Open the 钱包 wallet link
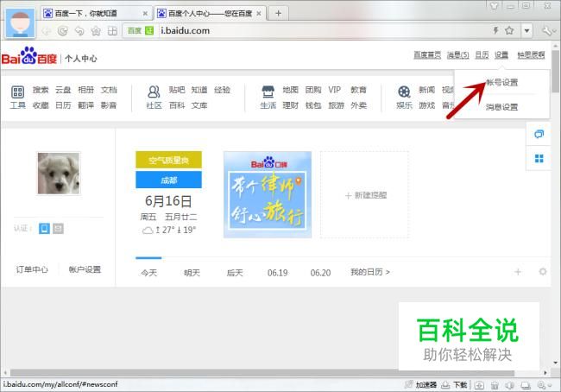 [x=313, y=105]
